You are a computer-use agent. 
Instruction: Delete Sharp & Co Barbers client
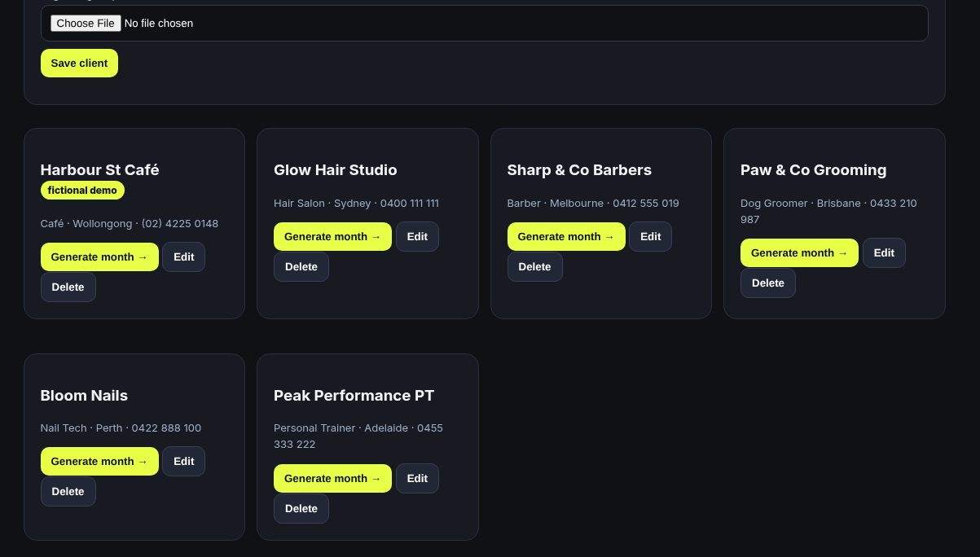535,267
